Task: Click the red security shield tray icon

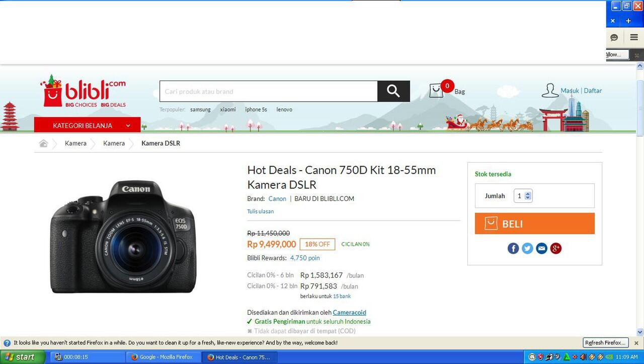Action: point(540,357)
